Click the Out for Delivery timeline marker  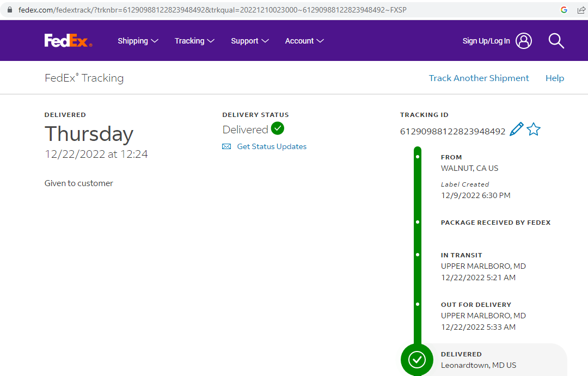pos(418,304)
